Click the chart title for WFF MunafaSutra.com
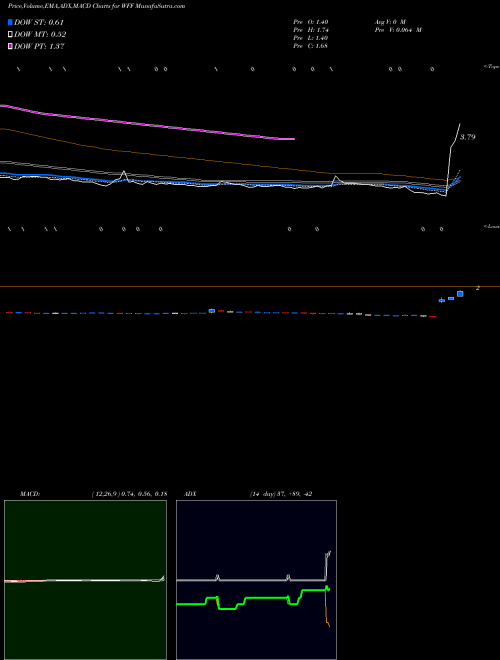Image resolution: width=500 pixels, height=660 pixels. point(96,6)
